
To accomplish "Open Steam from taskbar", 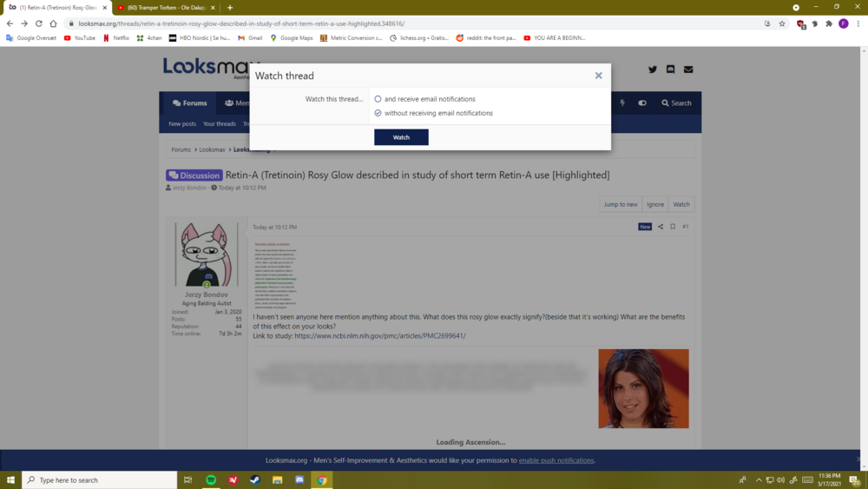I will (x=255, y=479).
